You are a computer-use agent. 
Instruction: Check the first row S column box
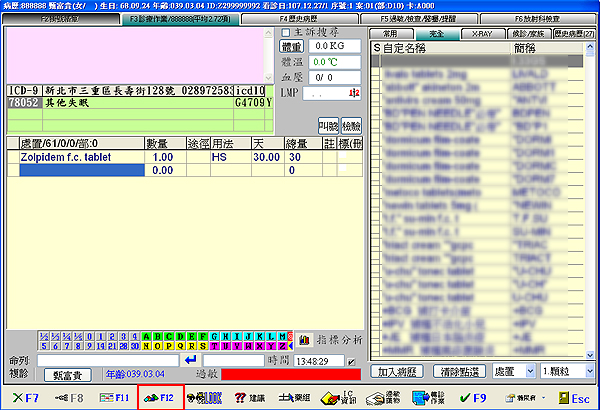point(377,61)
